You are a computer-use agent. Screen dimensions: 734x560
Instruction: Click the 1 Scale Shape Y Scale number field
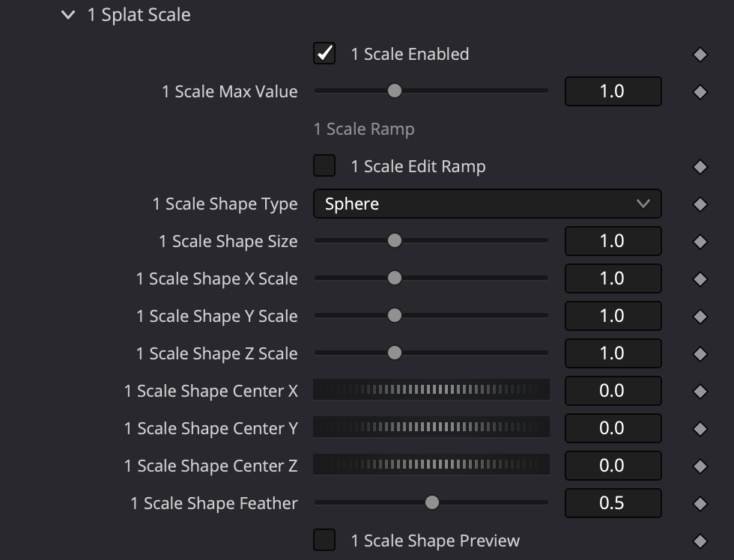click(x=613, y=316)
